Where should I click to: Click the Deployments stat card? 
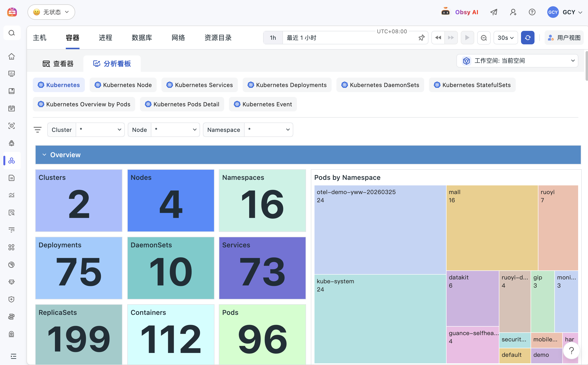79,268
